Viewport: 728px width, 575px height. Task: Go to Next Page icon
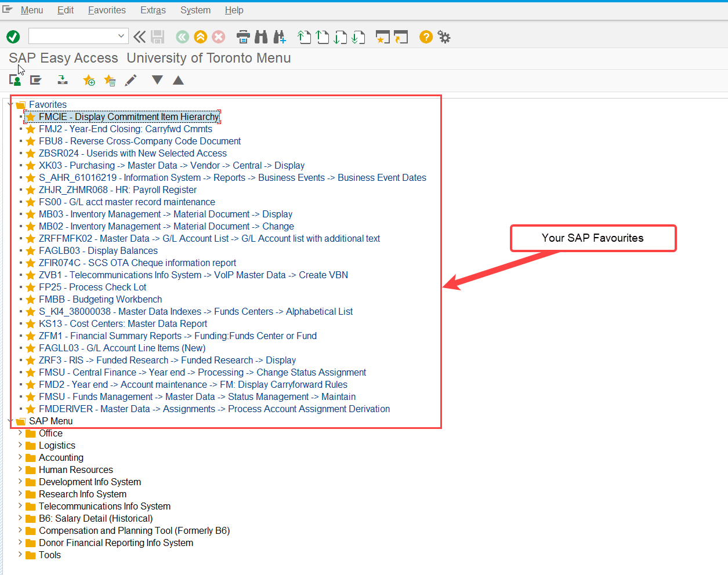(x=341, y=37)
